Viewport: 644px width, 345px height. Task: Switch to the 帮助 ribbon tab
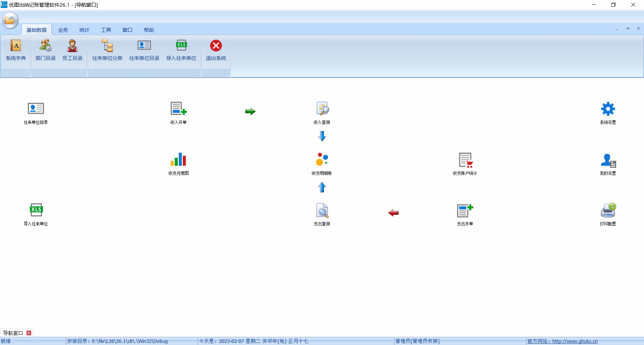click(149, 30)
